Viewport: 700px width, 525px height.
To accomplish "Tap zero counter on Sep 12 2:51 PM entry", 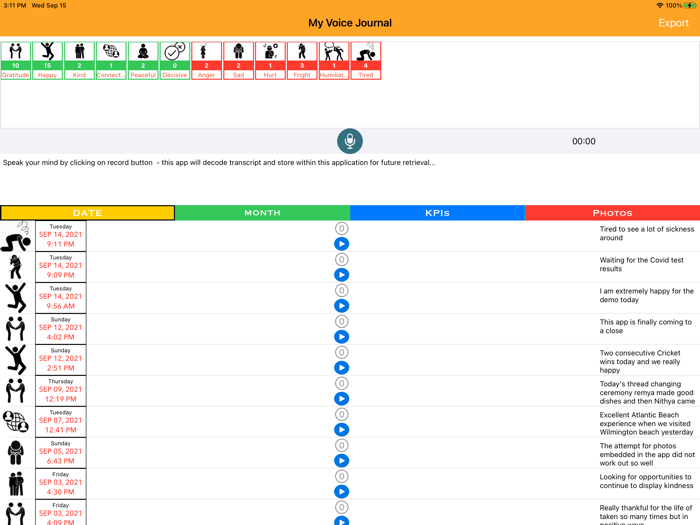I will (342, 352).
